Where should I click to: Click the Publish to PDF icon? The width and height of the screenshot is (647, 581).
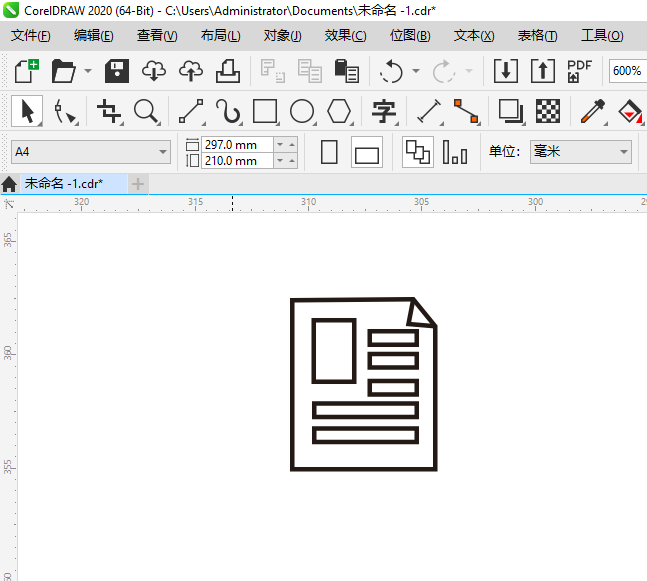579,71
